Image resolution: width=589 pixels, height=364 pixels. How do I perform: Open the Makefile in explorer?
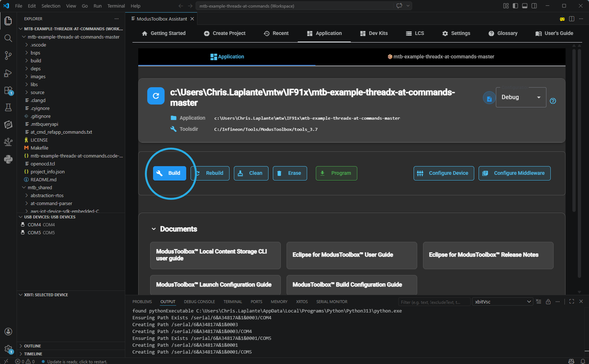[39, 148]
